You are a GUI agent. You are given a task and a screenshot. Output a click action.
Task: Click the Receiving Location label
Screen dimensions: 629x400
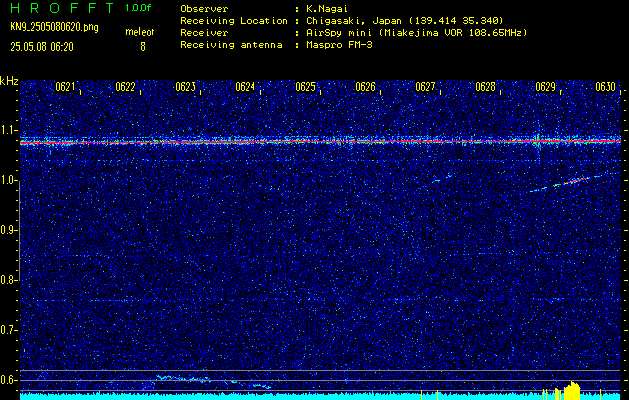[234, 21]
